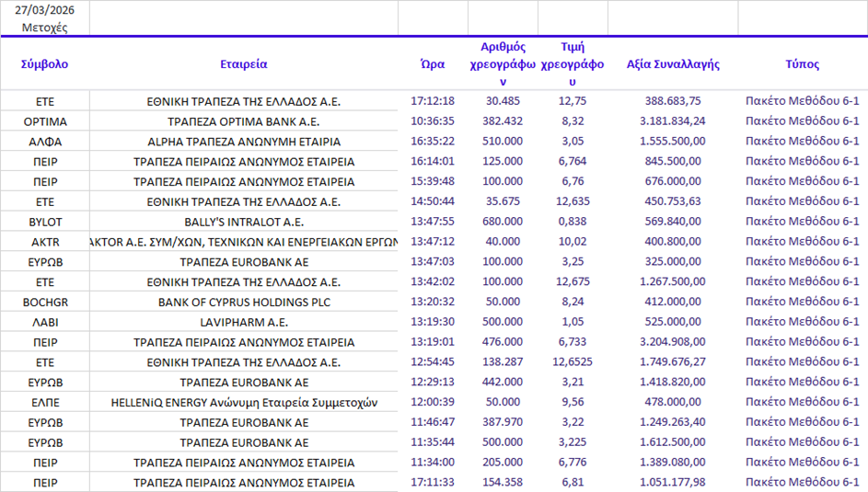
Task: Click the price cell 6,81
Action: pyautogui.click(x=573, y=482)
